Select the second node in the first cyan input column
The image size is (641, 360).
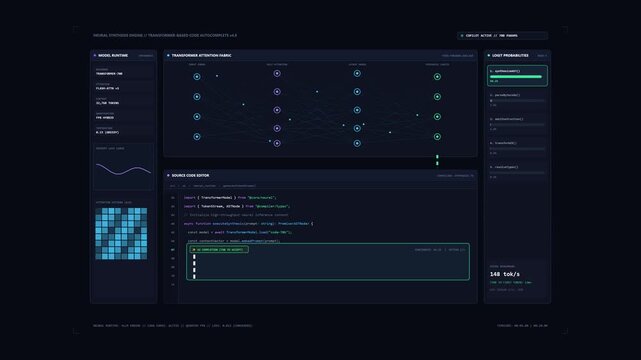(x=197, y=97)
